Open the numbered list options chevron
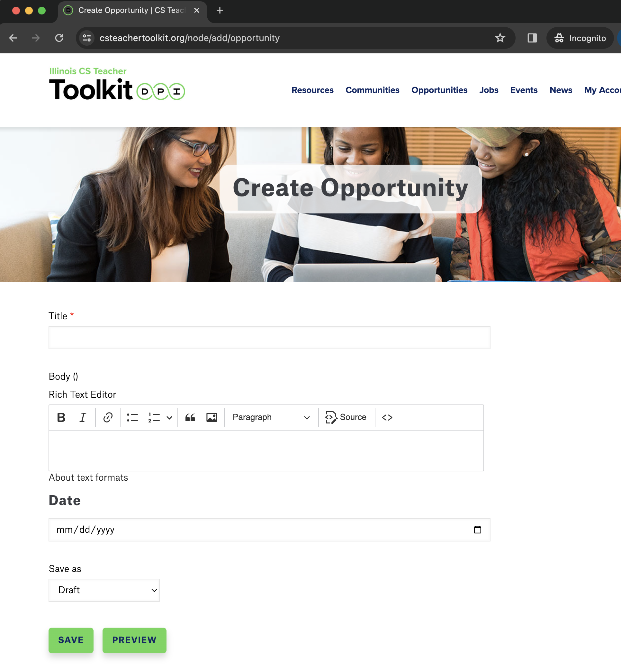Image resolution: width=621 pixels, height=672 pixels. (169, 417)
